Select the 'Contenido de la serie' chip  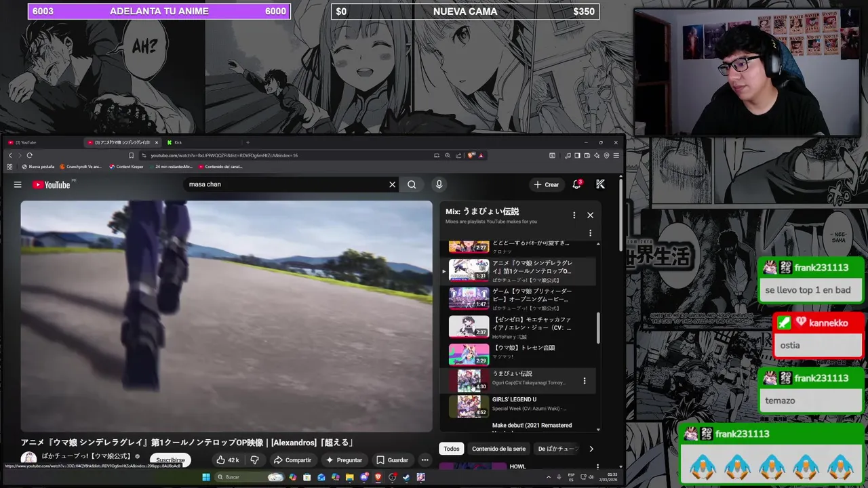498,449
